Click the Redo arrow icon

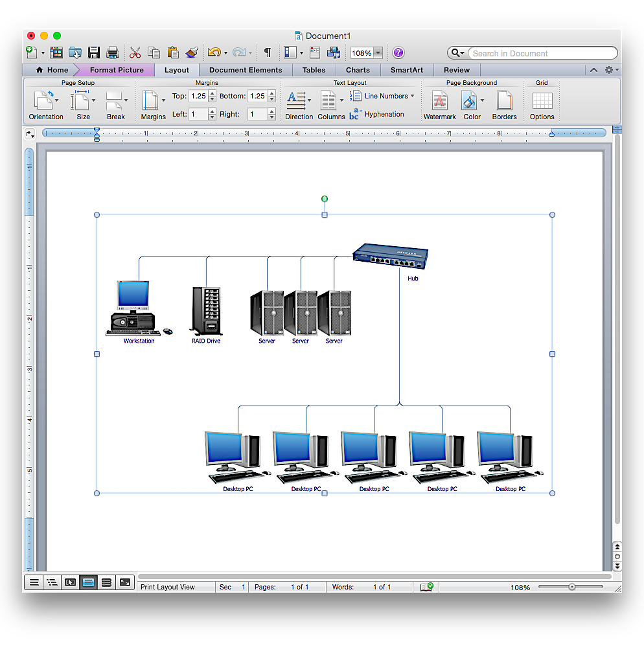[239, 52]
